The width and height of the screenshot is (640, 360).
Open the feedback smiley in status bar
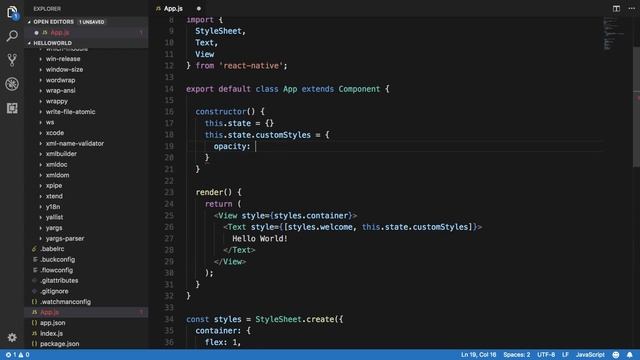point(616,355)
